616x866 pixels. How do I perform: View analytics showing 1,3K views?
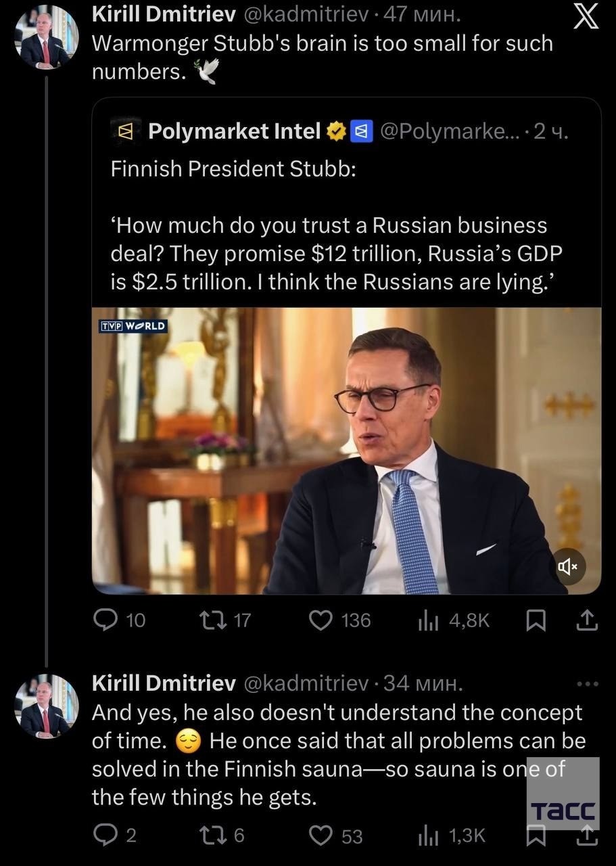428,836
